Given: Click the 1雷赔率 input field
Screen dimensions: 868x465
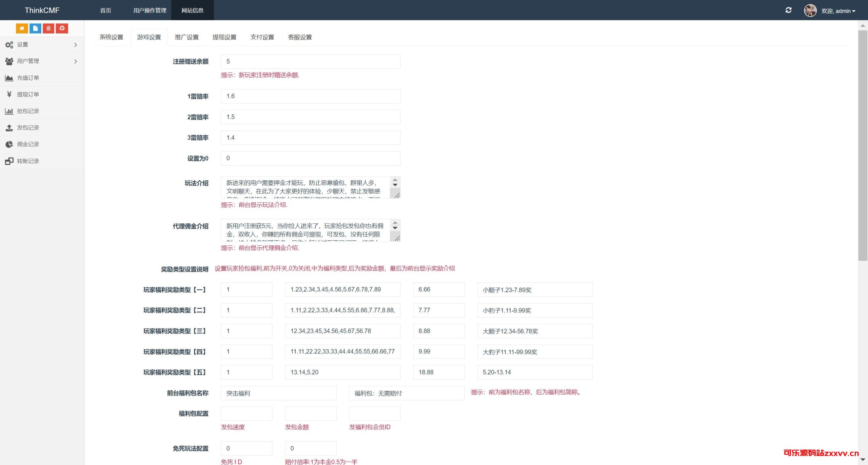Looking at the screenshot, I should coord(310,96).
